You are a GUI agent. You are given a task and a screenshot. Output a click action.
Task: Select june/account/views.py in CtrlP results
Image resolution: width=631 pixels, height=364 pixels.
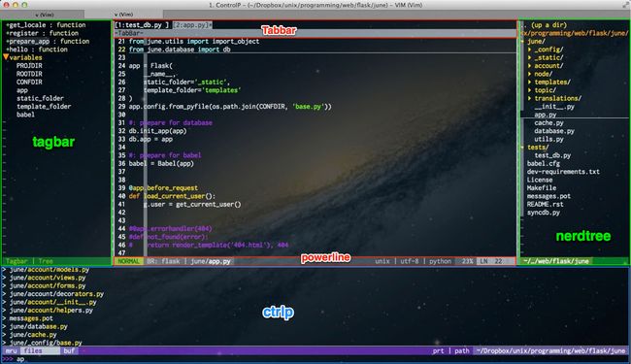[x=48, y=278]
